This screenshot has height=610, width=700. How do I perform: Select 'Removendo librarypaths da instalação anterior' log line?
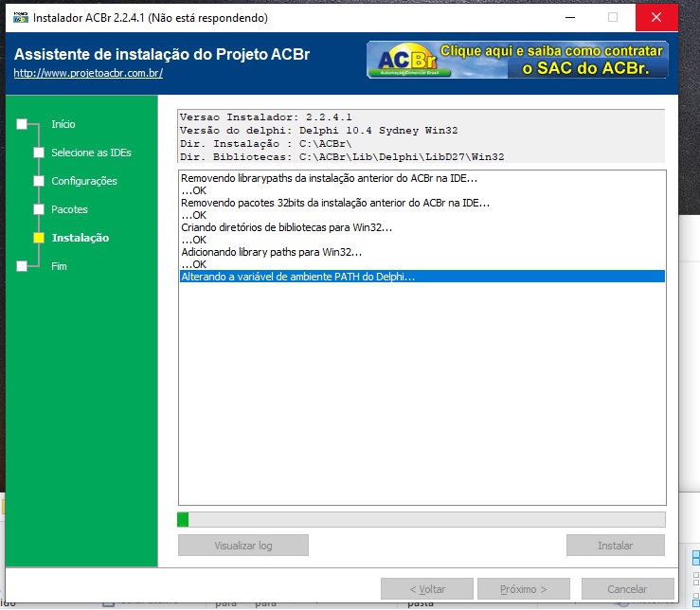coord(422,178)
